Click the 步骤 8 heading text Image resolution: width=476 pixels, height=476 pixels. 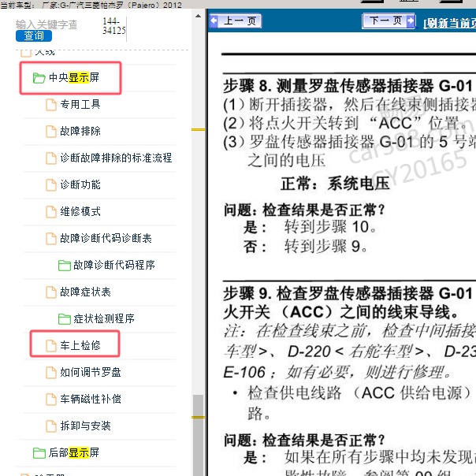tap(348, 86)
